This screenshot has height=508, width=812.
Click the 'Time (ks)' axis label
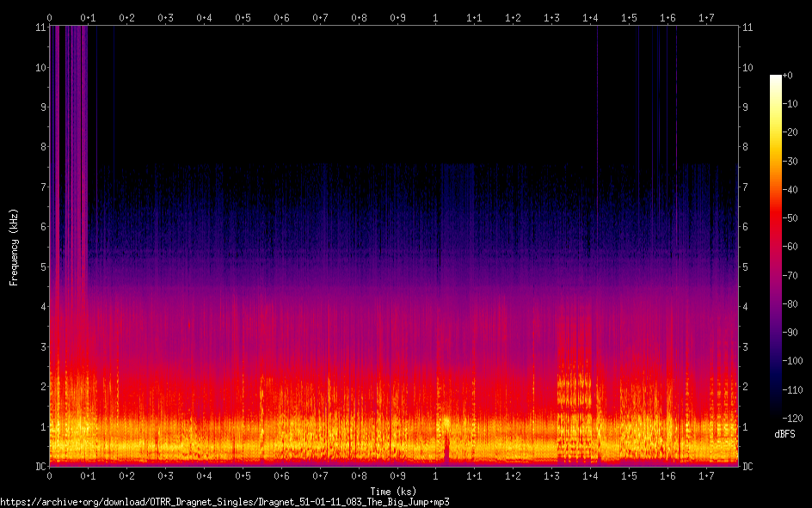[393, 491]
